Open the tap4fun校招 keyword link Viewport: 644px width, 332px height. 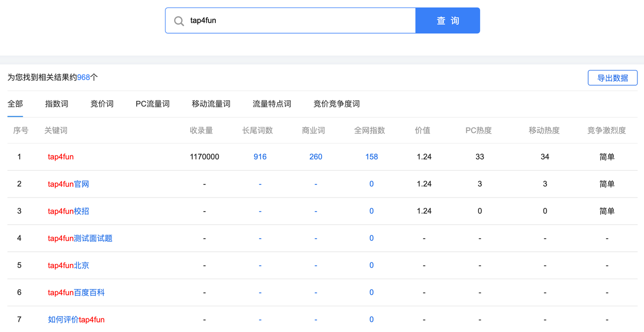pos(68,211)
